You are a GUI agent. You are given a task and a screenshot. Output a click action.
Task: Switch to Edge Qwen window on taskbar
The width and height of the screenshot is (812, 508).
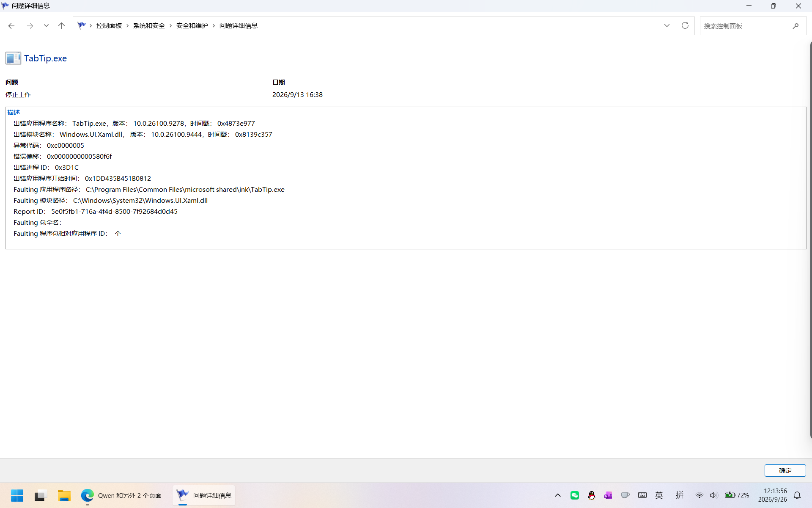click(x=123, y=495)
